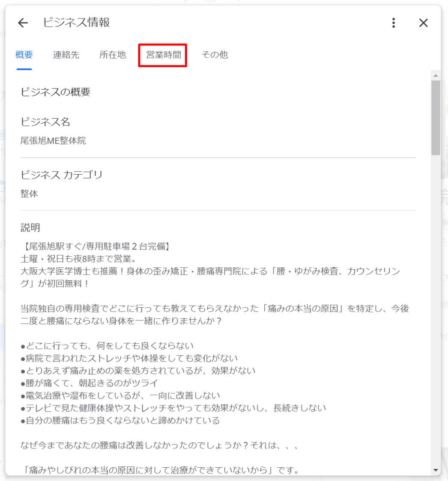Click the ビジネス カテゴリ field label
This screenshot has height=481, width=448.
click(x=62, y=175)
